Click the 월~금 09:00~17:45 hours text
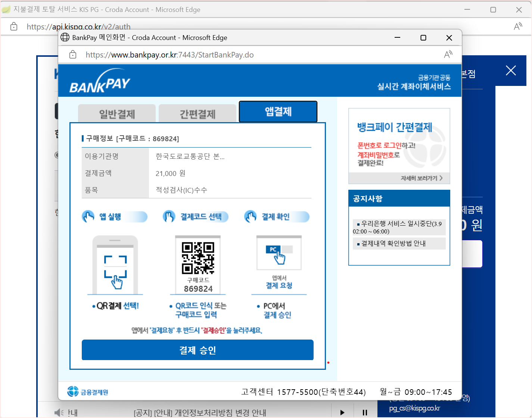 pos(416,392)
